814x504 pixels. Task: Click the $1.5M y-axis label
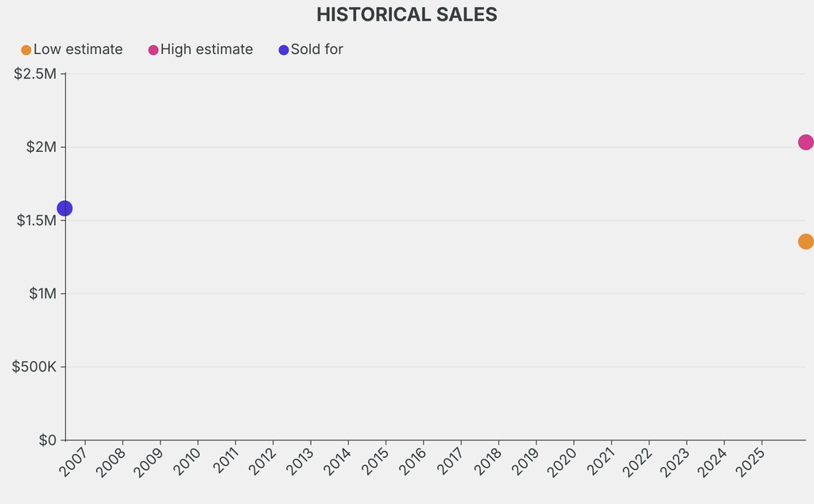click(x=35, y=220)
